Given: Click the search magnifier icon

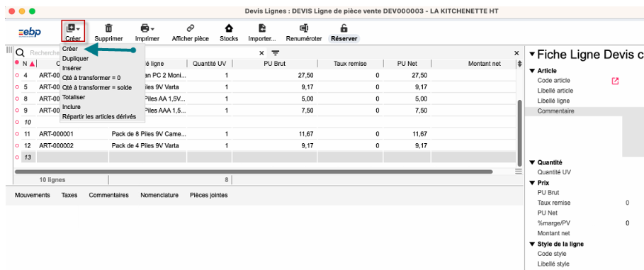Looking at the screenshot, I should 20,53.
